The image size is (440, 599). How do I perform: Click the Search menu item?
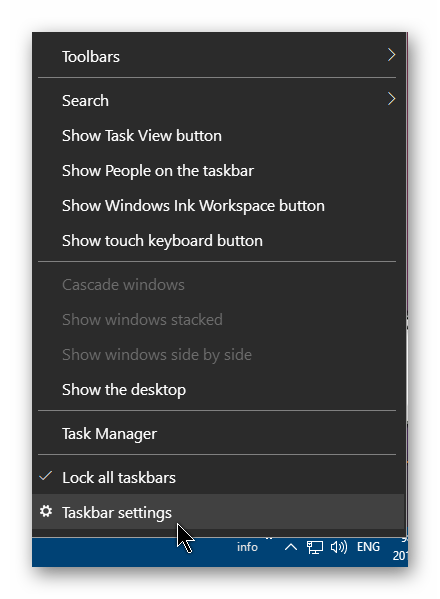point(218,100)
